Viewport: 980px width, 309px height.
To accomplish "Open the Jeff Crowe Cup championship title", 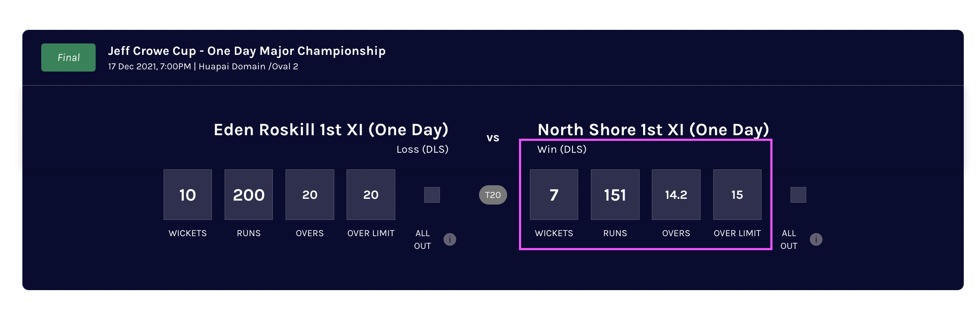I will (247, 51).
